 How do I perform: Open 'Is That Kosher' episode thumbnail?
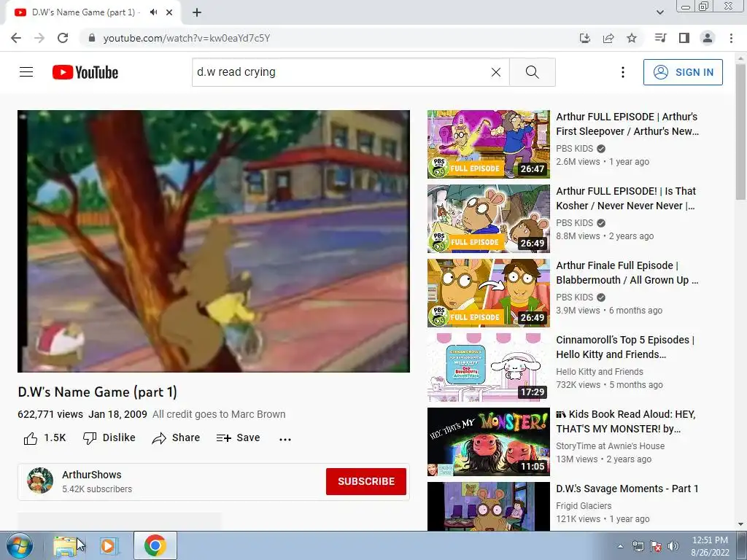click(x=488, y=218)
